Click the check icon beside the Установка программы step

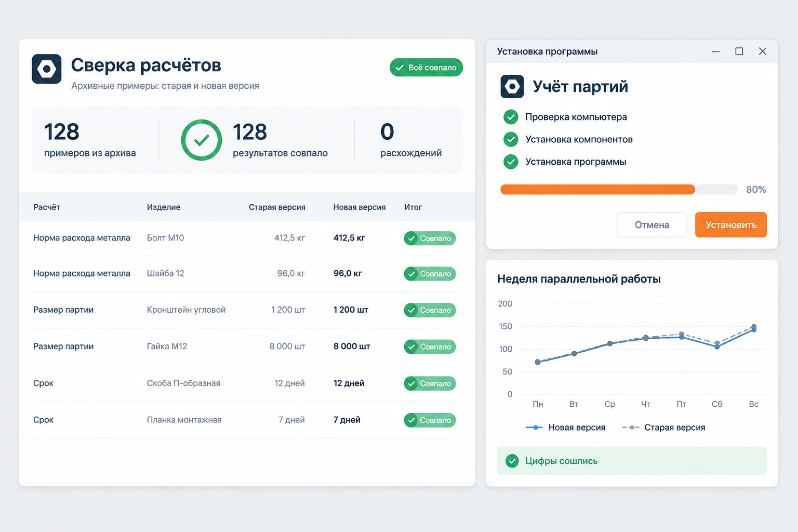[x=511, y=162]
